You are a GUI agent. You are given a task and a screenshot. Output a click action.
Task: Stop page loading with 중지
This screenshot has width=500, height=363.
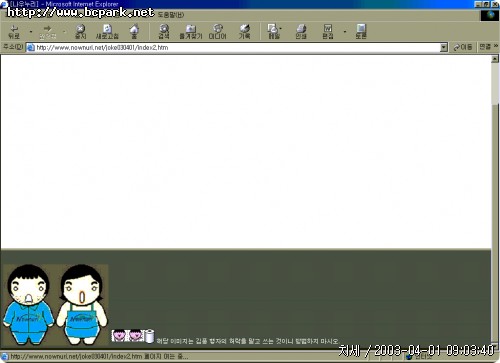80,32
